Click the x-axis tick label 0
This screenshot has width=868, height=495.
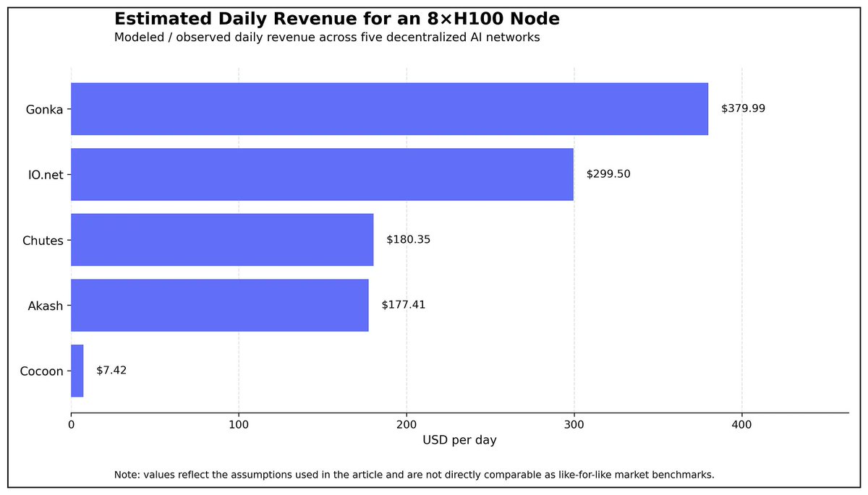71,425
